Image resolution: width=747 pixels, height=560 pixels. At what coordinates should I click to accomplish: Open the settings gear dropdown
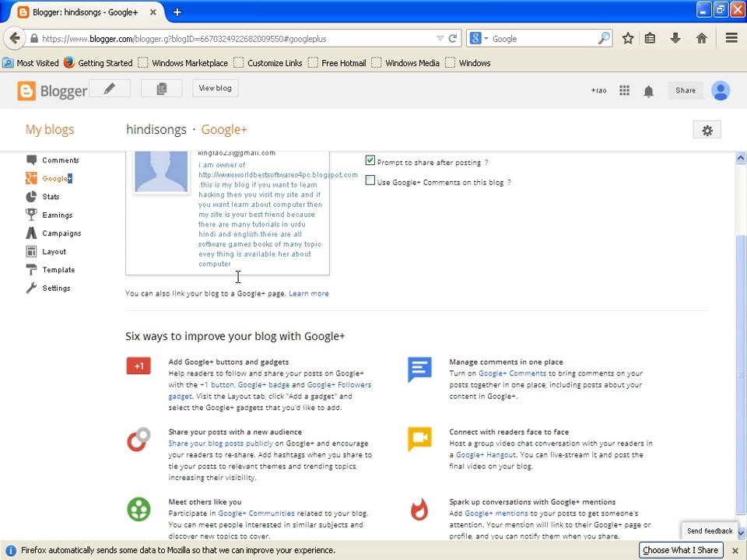(x=707, y=130)
